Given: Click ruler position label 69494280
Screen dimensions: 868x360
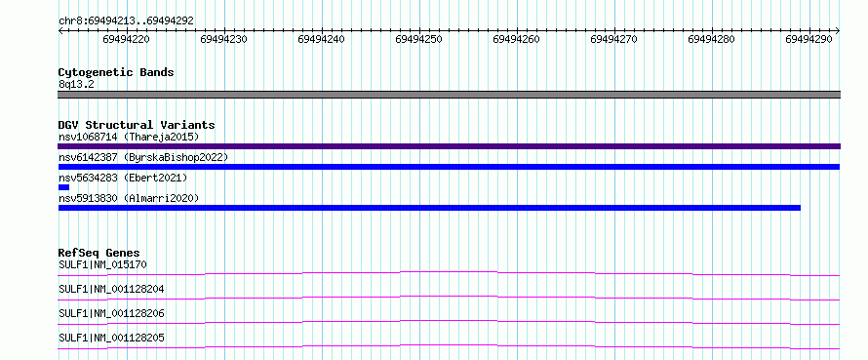Looking at the screenshot, I should coord(711,39).
